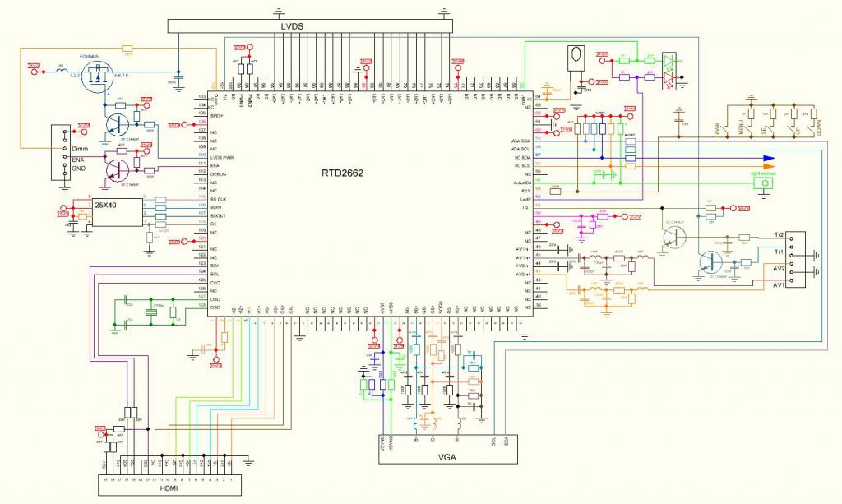Viewport: 842px width, 504px height.
Task: Select the AutoADJ pin label
Action: click(x=522, y=183)
